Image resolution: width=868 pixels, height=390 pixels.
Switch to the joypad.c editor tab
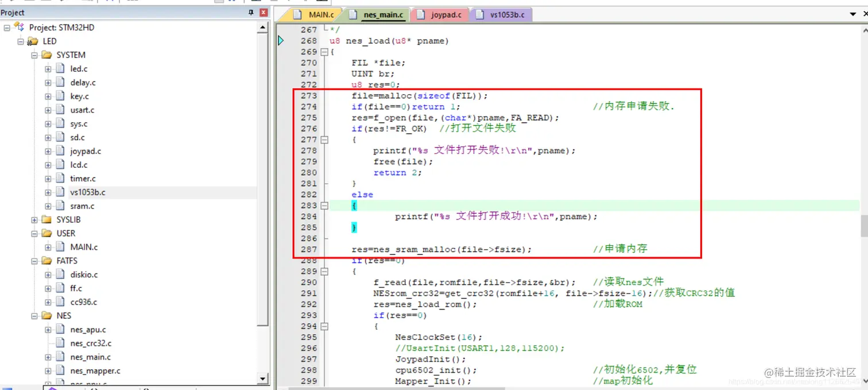(440, 14)
